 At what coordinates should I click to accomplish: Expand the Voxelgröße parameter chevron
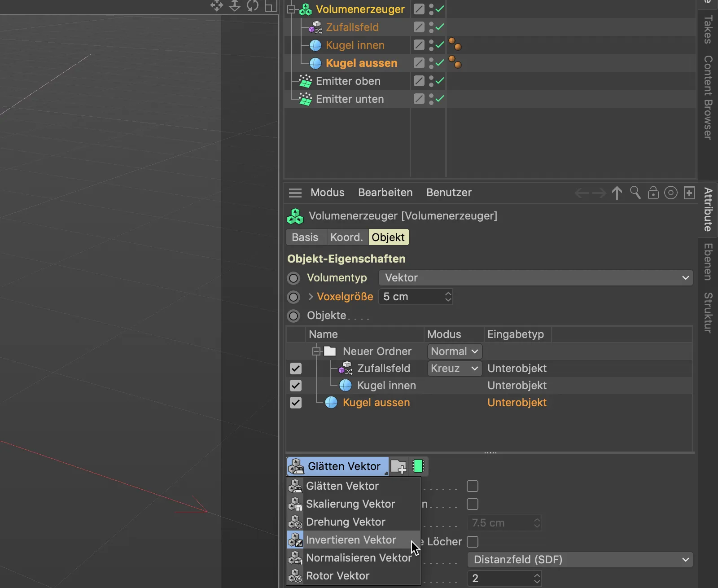pos(311,297)
